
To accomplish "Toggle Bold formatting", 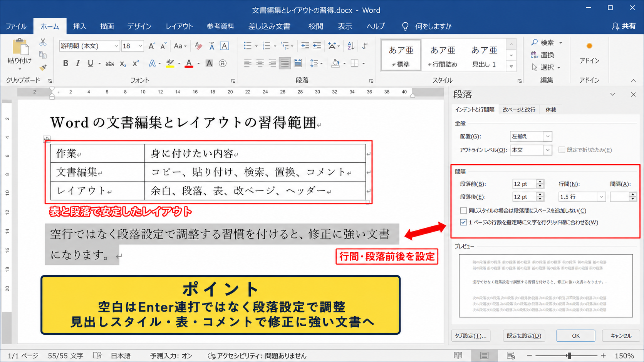I will point(65,63).
